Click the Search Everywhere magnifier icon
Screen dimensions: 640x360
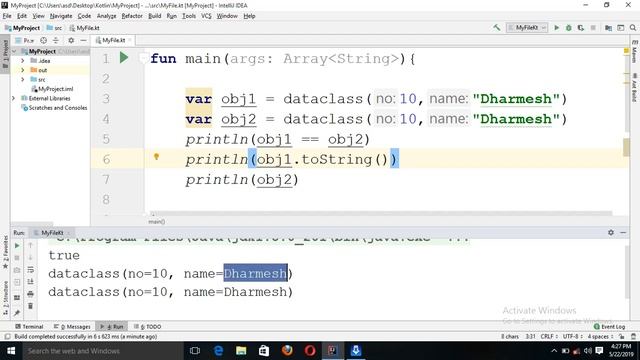(633, 28)
